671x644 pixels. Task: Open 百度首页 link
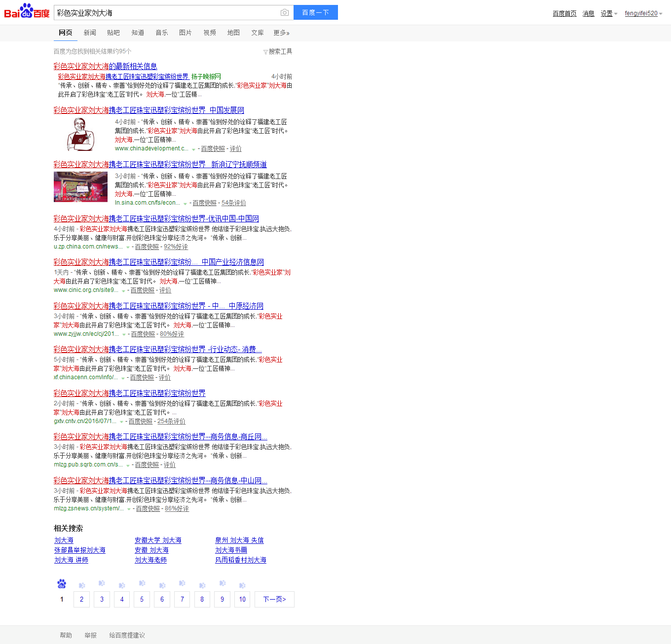pos(564,14)
